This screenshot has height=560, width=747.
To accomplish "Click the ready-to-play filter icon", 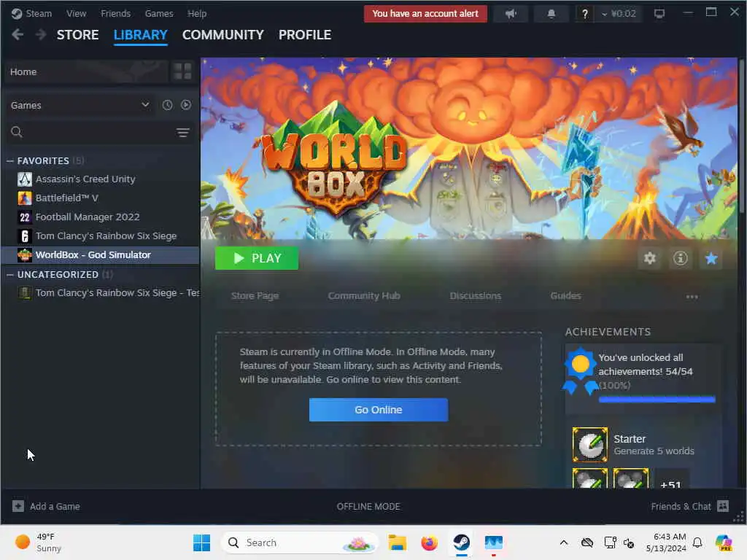I will pos(186,105).
